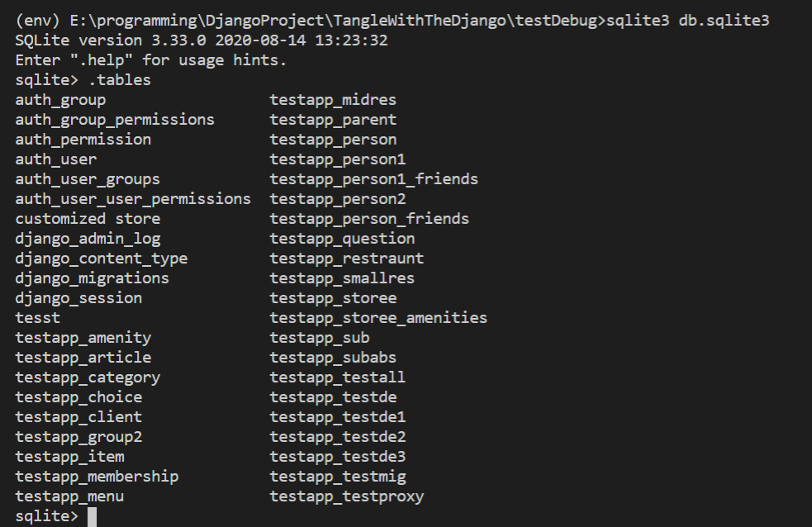Select the SQLite version 3.33.0 line
This screenshot has width=812, height=527.
202,40
